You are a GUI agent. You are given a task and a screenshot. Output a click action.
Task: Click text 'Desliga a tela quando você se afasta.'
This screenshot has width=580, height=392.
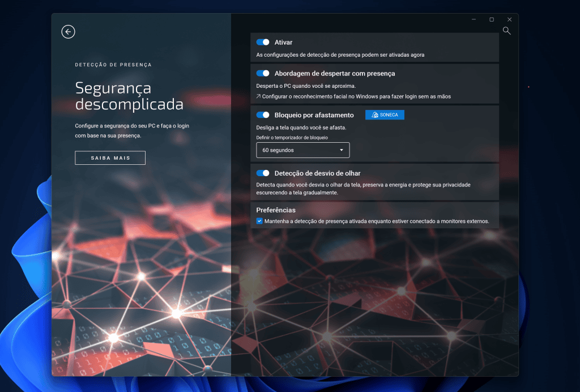301,127
